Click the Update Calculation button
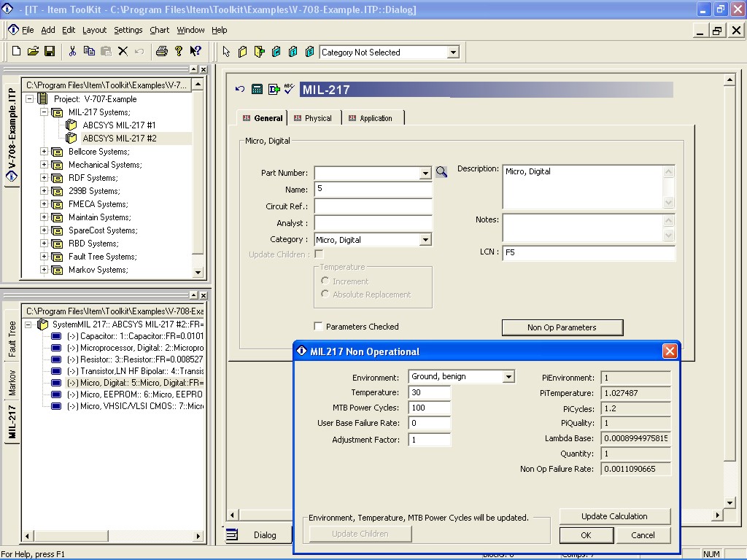Image resolution: width=747 pixels, height=560 pixels. 614,516
